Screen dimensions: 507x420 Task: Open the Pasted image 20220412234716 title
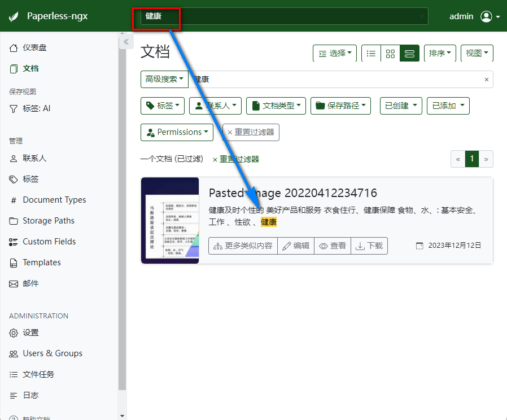pyautogui.click(x=292, y=193)
